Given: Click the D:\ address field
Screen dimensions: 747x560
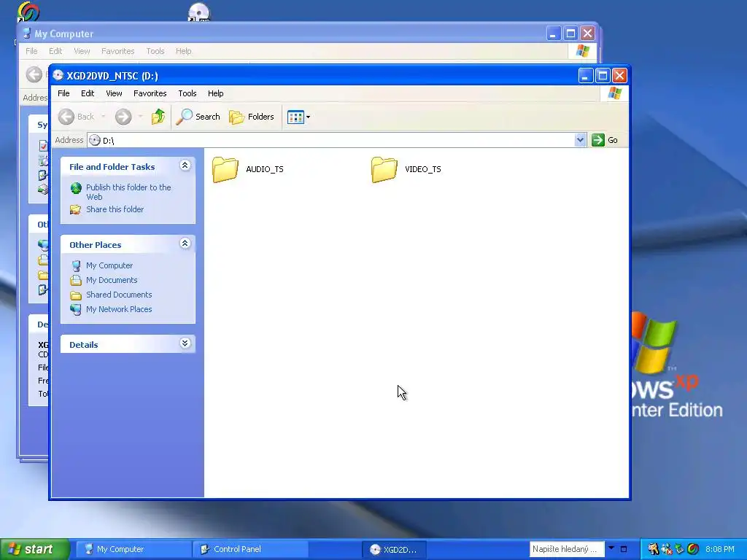Looking at the screenshot, I should pyautogui.click(x=331, y=140).
